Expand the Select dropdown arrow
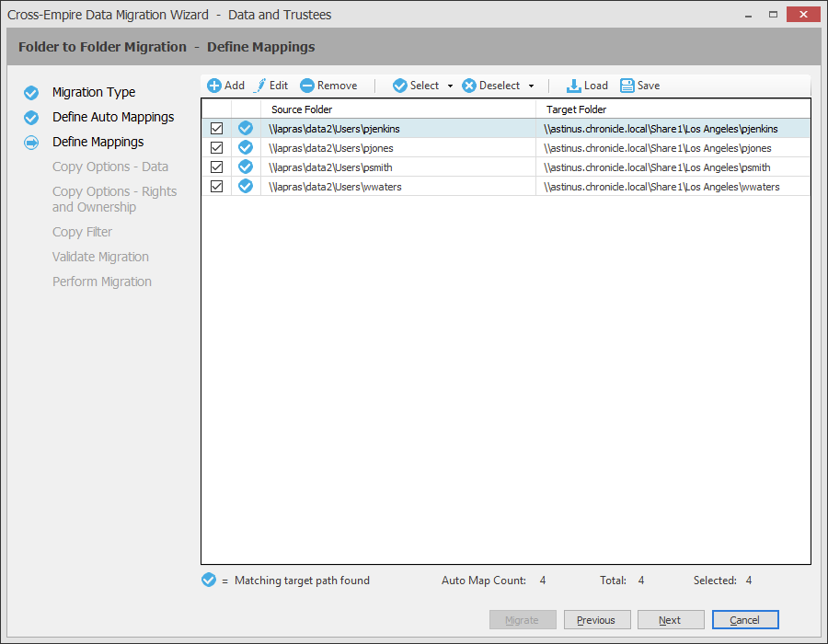The image size is (828, 644). [450, 86]
